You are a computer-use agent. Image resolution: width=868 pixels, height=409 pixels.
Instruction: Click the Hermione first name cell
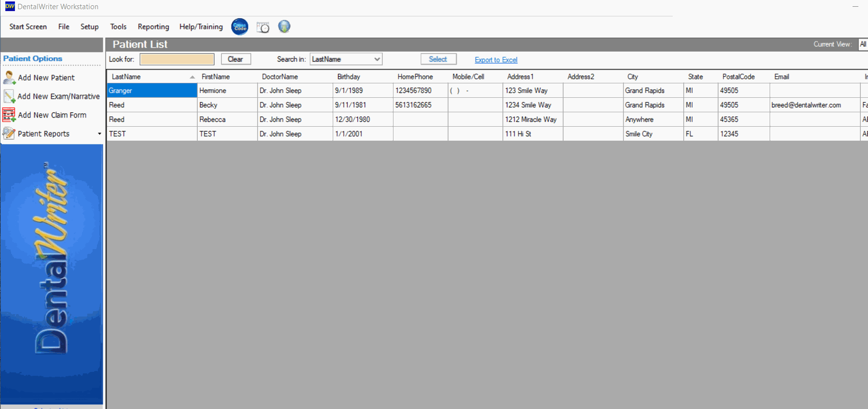pyautogui.click(x=227, y=91)
